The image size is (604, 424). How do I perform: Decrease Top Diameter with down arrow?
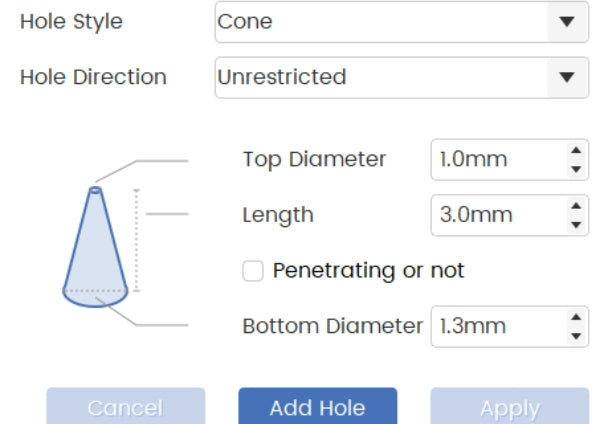575,168
